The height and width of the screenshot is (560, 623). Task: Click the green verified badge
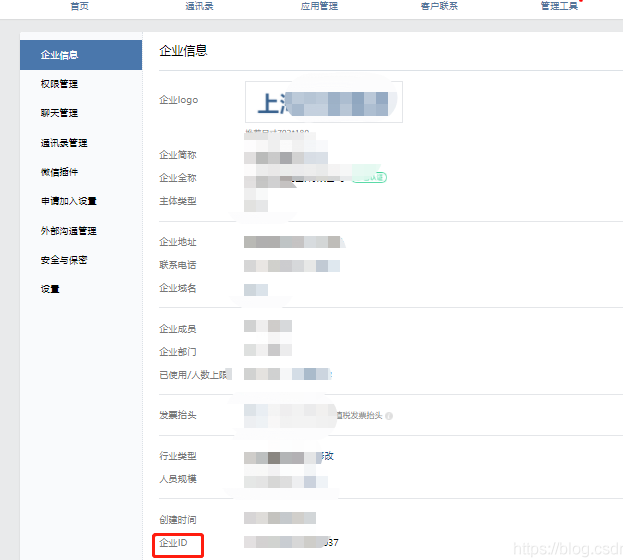[x=370, y=177]
